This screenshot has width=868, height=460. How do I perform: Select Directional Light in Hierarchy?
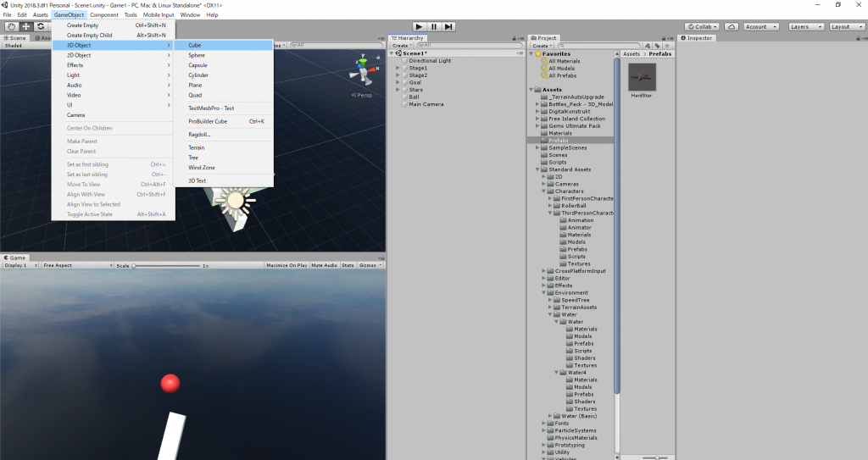coord(430,60)
